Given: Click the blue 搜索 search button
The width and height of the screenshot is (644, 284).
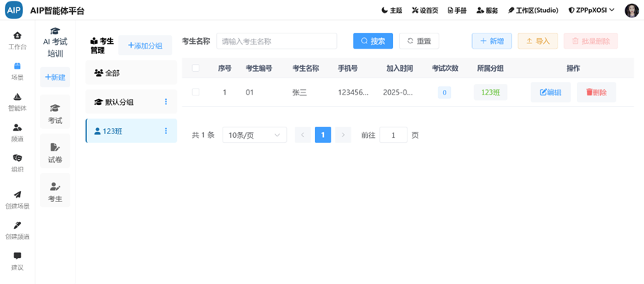Looking at the screenshot, I should click(x=373, y=41).
